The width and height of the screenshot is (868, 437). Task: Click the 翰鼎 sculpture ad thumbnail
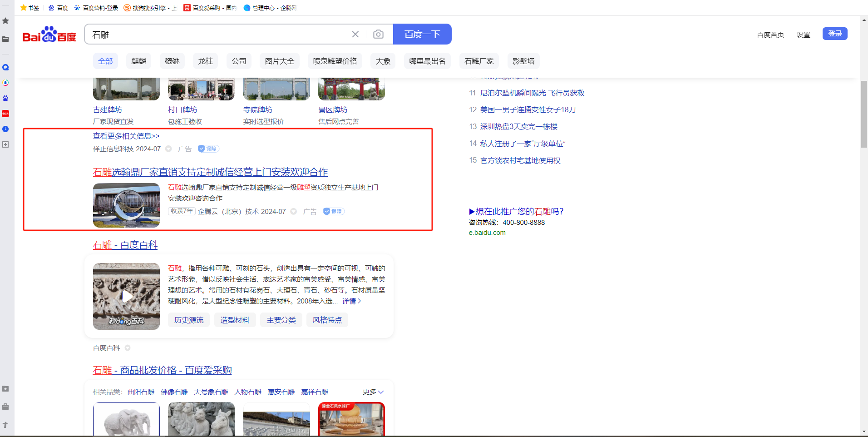click(x=126, y=205)
